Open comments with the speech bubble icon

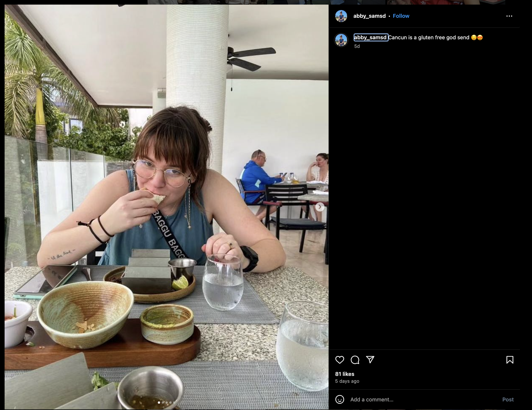tap(355, 360)
